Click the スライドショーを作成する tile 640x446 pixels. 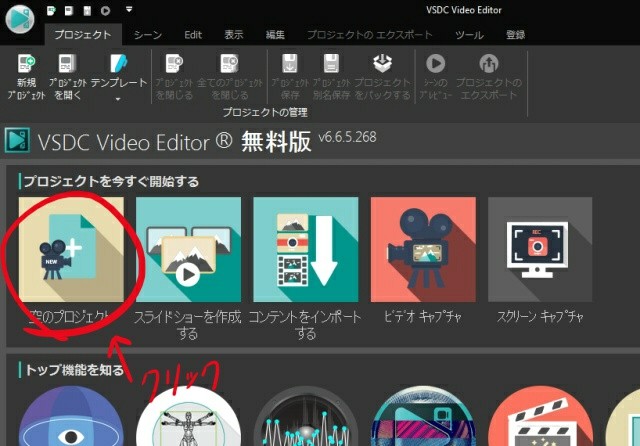point(188,250)
